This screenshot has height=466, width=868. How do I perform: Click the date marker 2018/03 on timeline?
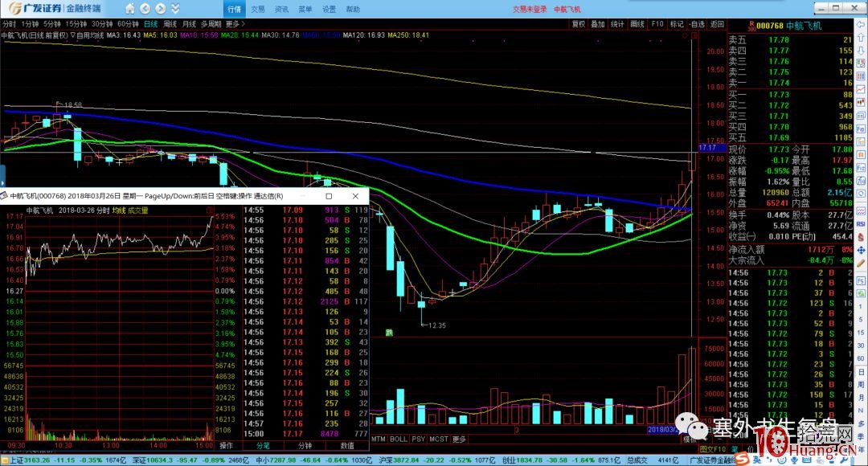(662, 430)
